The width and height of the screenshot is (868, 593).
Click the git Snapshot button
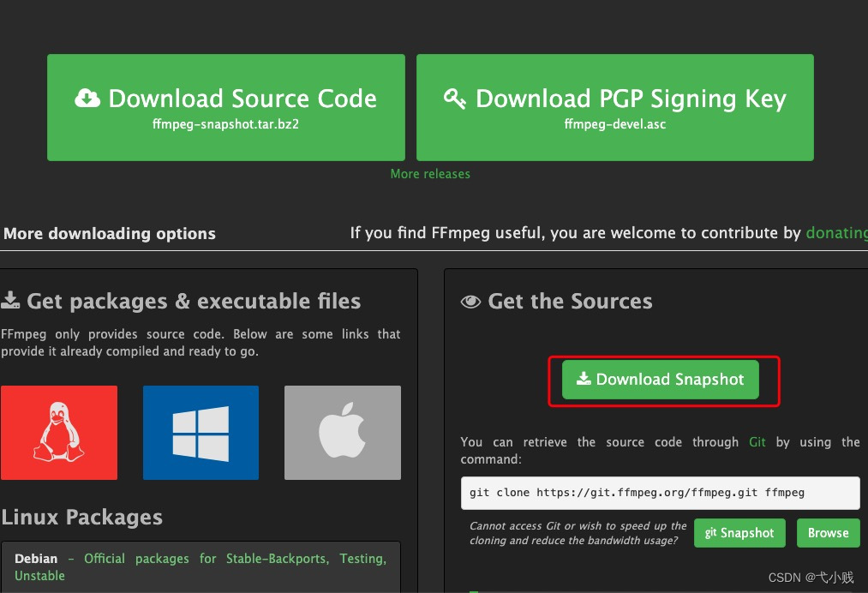(x=739, y=533)
